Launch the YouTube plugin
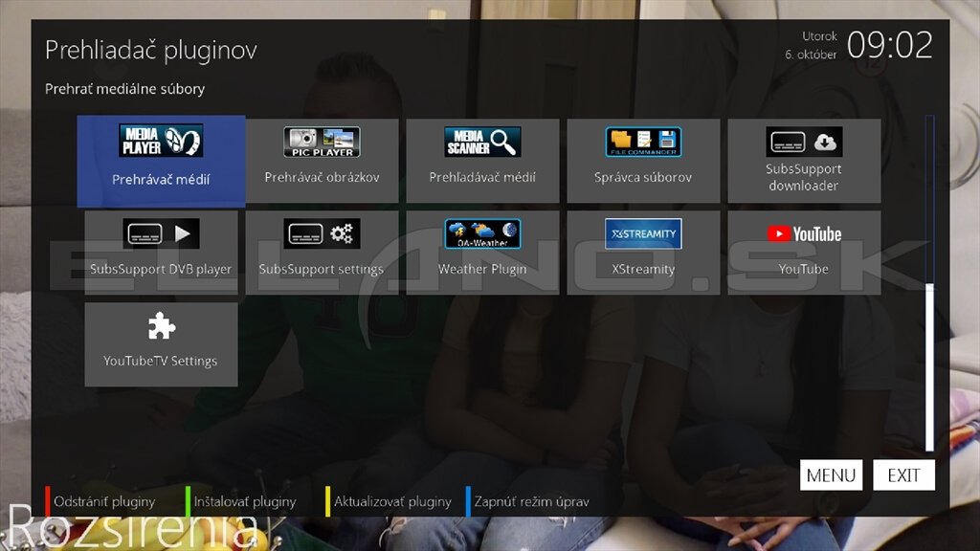The image size is (980, 551). click(x=804, y=253)
